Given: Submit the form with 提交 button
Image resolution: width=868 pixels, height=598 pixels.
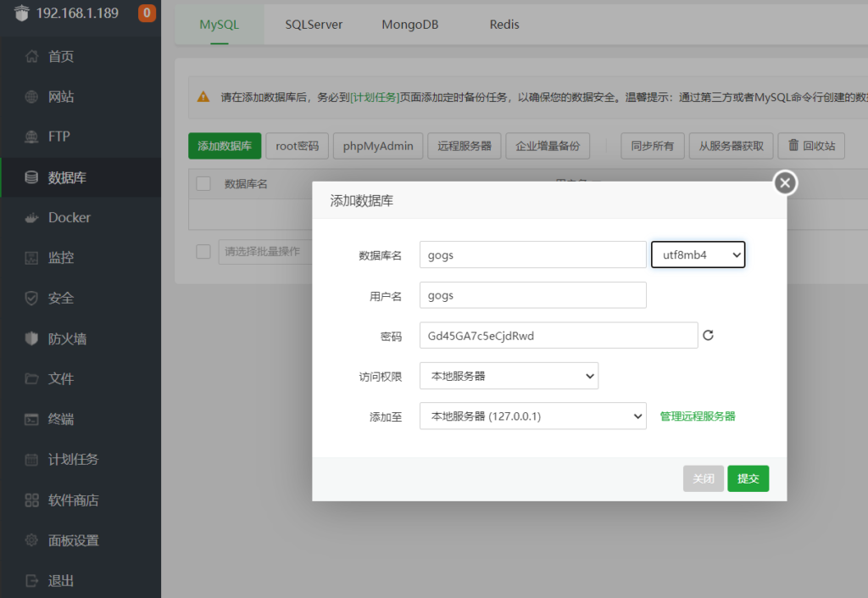Looking at the screenshot, I should (748, 478).
